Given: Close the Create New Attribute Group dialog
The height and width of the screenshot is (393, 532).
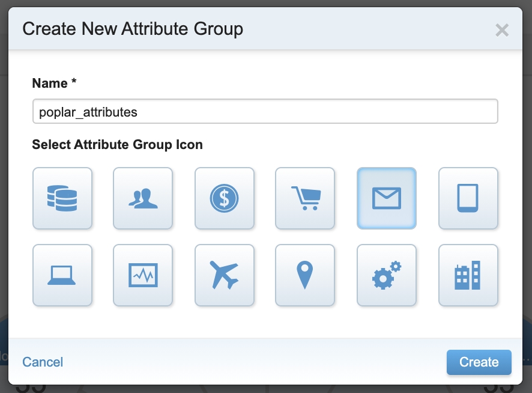Looking at the screenshot, I should [501, 30].
